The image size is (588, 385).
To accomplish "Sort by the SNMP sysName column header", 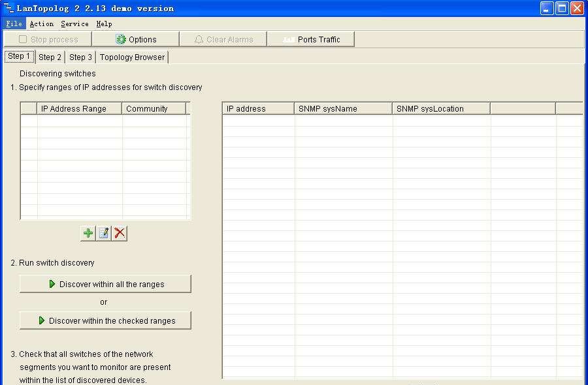I will click(342, 108).
